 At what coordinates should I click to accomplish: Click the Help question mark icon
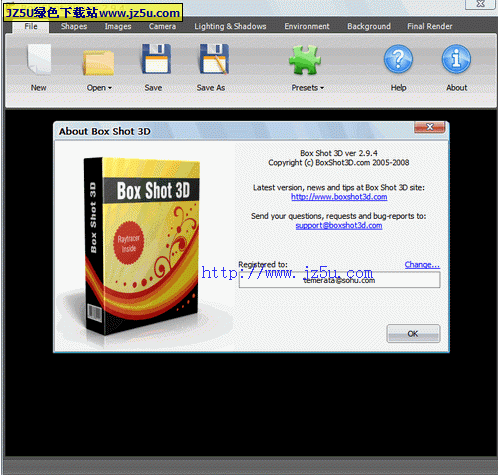(398, 59)
